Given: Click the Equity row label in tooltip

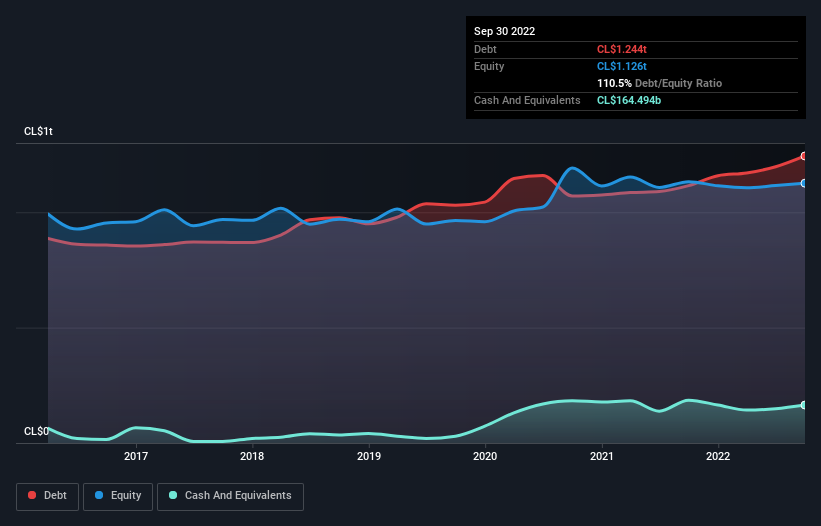Looking at the screenshot, I should pyautogui.click(x=489, y=66).
